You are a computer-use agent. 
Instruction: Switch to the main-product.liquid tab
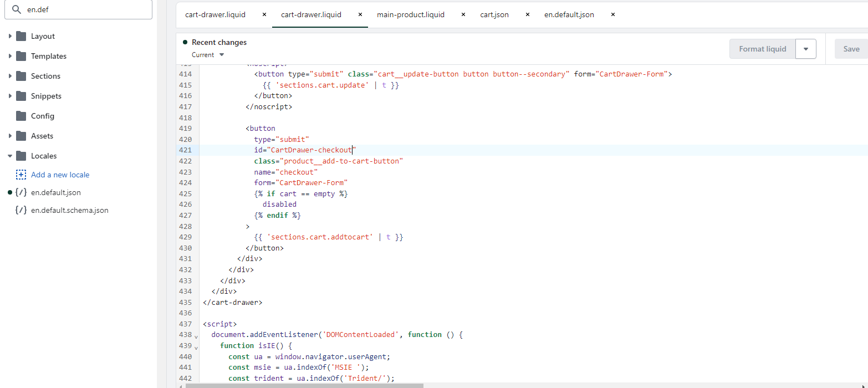[x=411, y=14]
